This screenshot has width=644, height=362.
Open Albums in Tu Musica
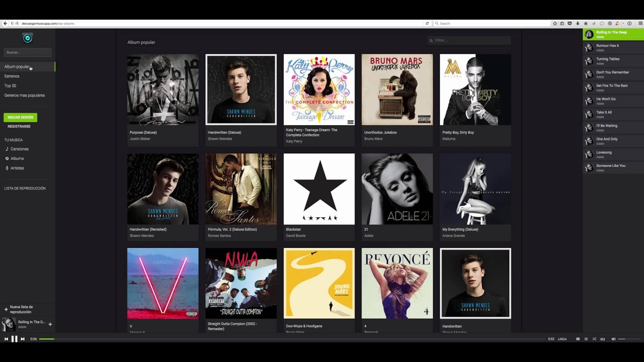click(17, 158)
